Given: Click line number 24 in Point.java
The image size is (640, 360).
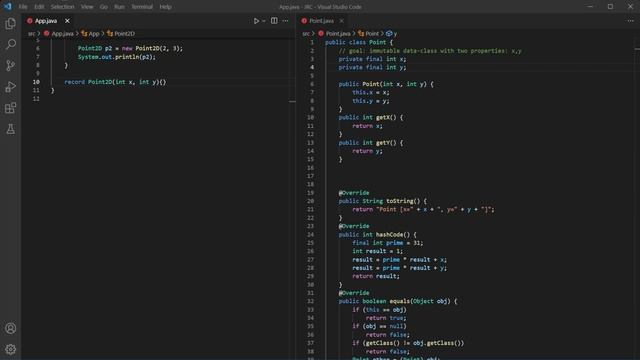Looking at the screenshot, I should (311, 235).
